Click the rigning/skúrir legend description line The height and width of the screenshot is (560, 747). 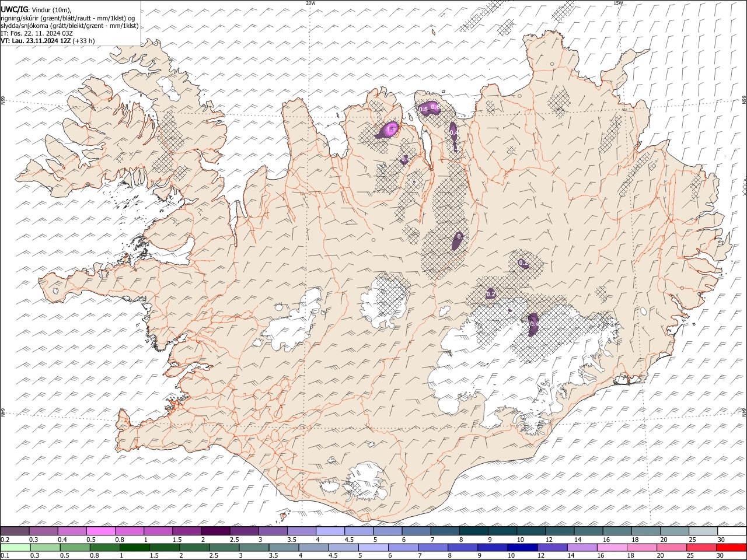tap(68, 18)
